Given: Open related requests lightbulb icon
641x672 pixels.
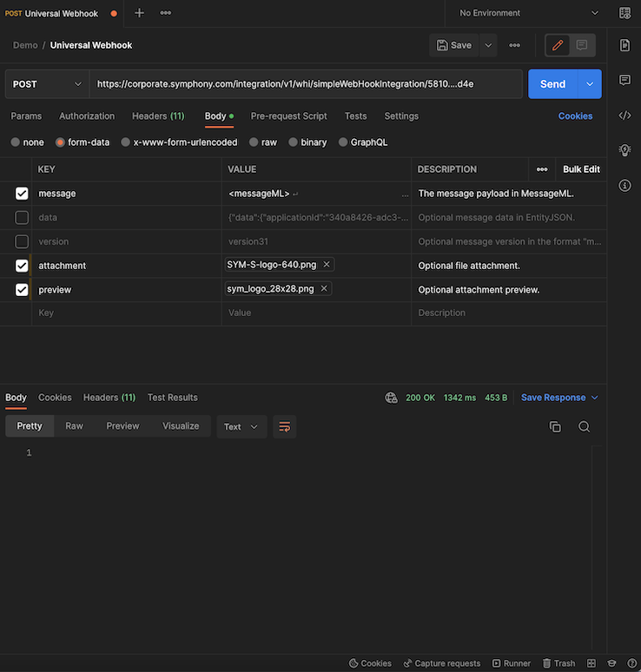Looking at the screenshot, I should click(624, 150).
